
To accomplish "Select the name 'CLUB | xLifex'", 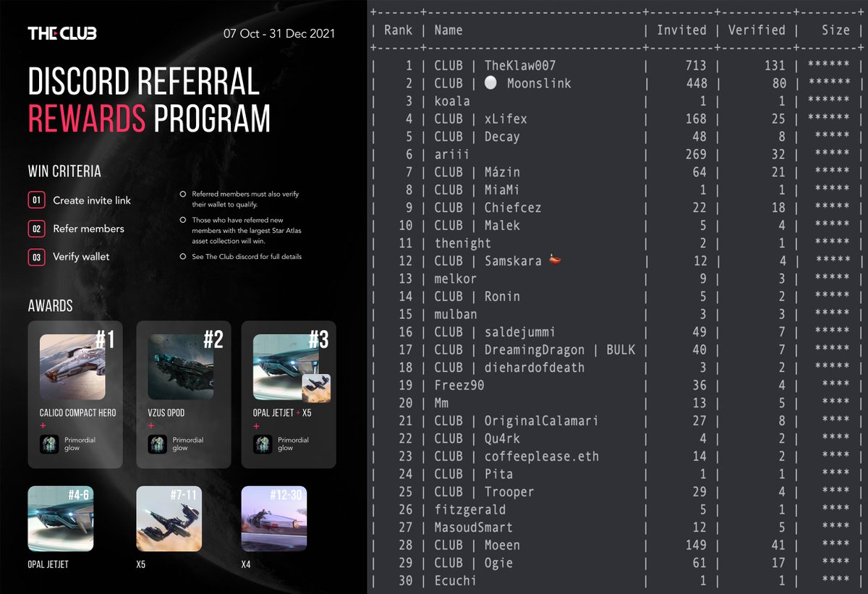I will (x=480, y=119).
